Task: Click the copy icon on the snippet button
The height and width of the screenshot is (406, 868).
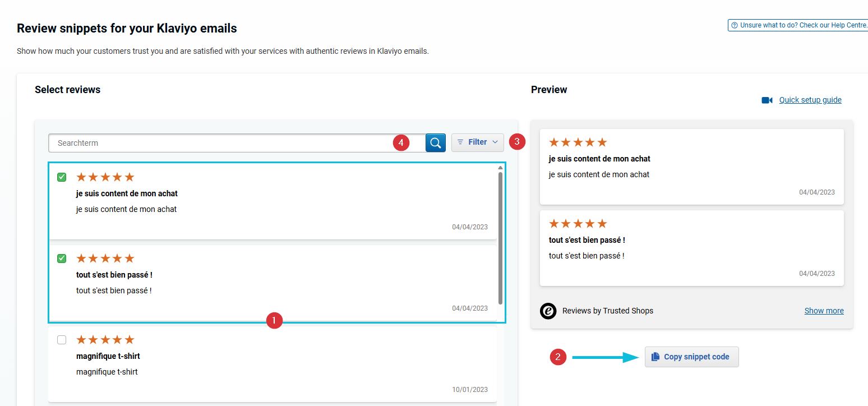Action: pos(655,357)
